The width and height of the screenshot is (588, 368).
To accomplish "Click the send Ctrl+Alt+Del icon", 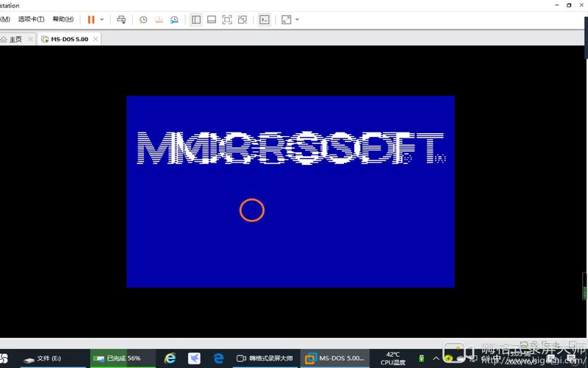I will pos(122,19).
